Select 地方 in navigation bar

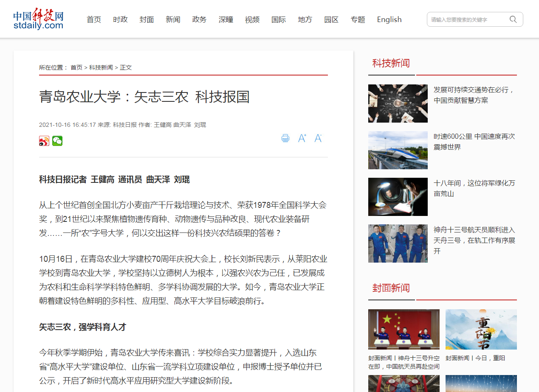(x=305, y=20)
